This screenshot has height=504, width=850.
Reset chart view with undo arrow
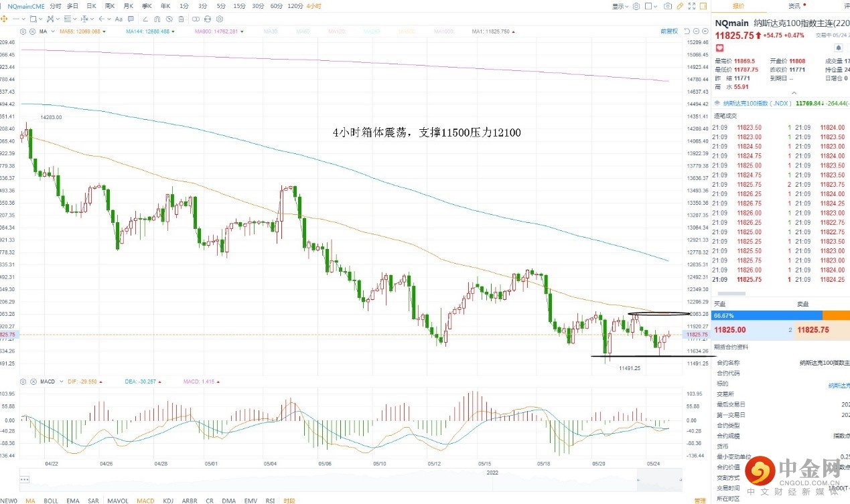click(687, 31)
